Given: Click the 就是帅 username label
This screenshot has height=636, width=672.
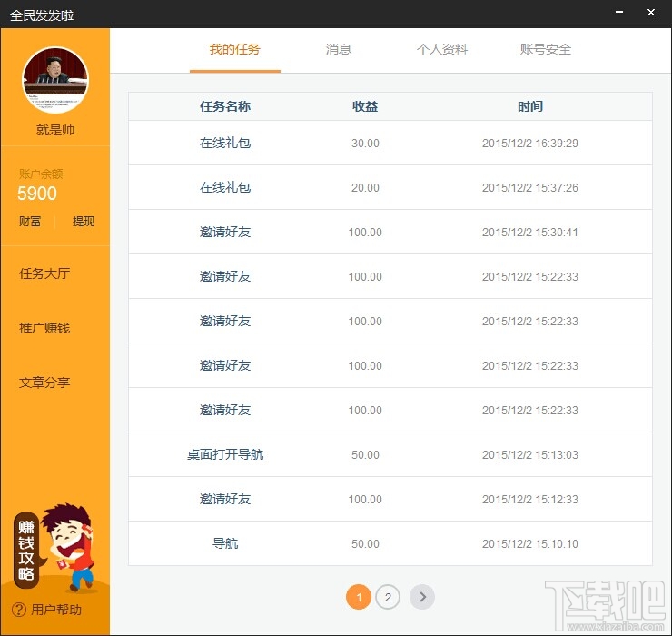Looking at the screenshot, I should [x=55, y=130].
